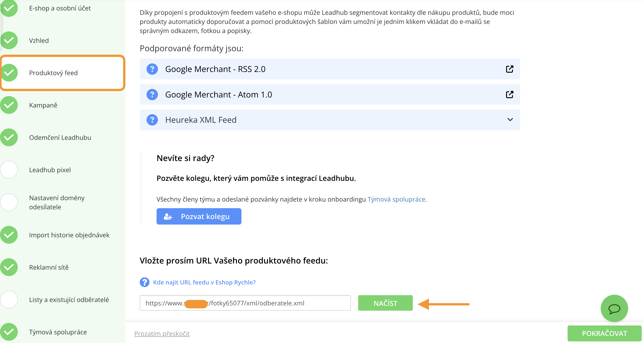The image size is (644, 343).
Task: Follow the Týmová spolupráce inline link
Action: click(396, 199)
